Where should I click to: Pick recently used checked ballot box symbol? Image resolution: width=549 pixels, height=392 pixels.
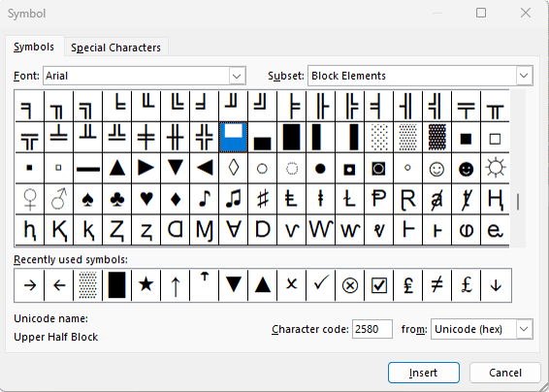[x=378, y=285]
